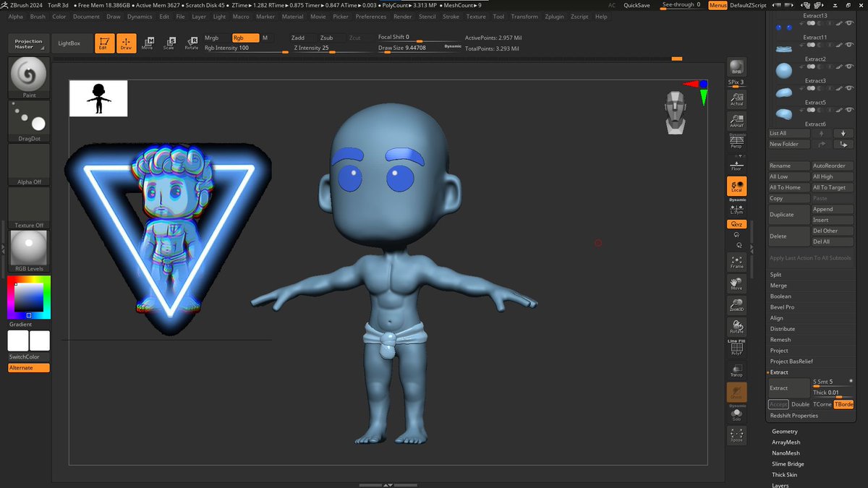Toggle the M material channel button
The width and height of the screenshot is (868, 488).
click(265, 38)
